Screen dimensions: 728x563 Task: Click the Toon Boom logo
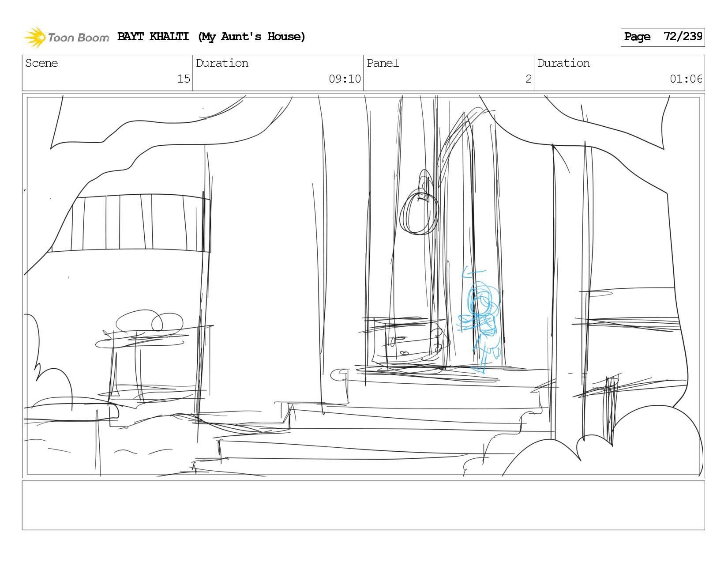tap(66, 37)
